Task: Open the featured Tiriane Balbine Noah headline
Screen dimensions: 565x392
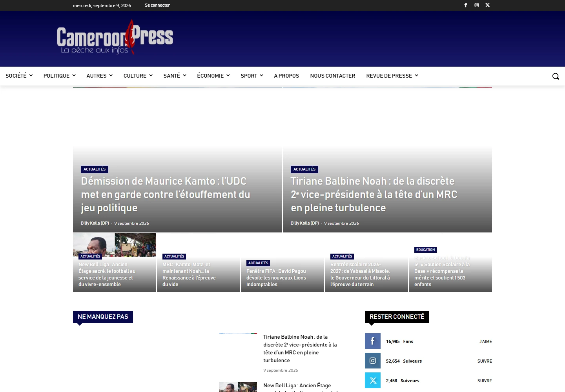Action: tap(374, 194)
